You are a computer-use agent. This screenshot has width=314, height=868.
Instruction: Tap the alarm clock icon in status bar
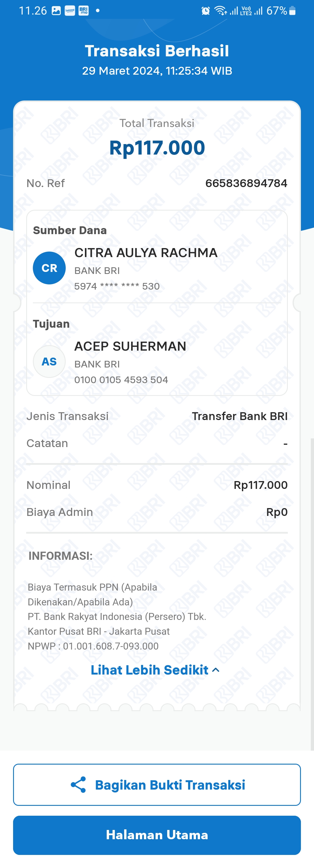[205, 11]
